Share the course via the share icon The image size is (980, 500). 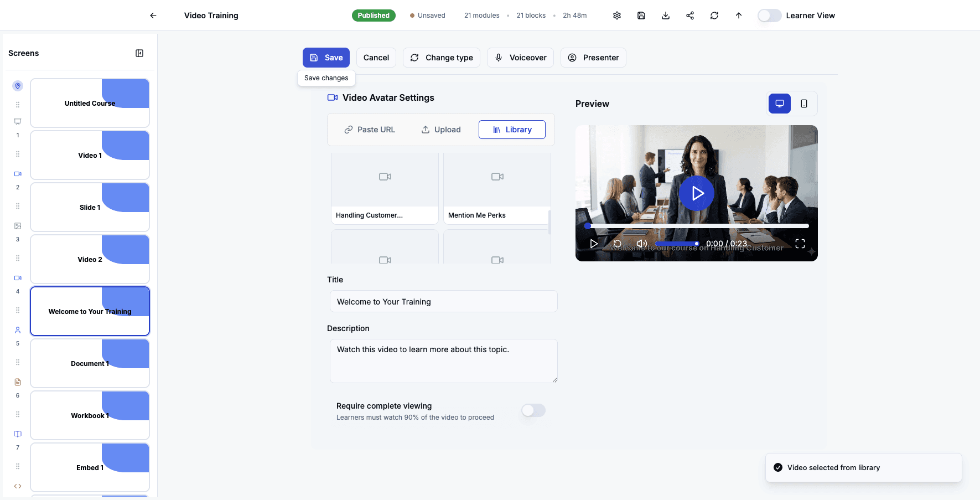point(689,15)
